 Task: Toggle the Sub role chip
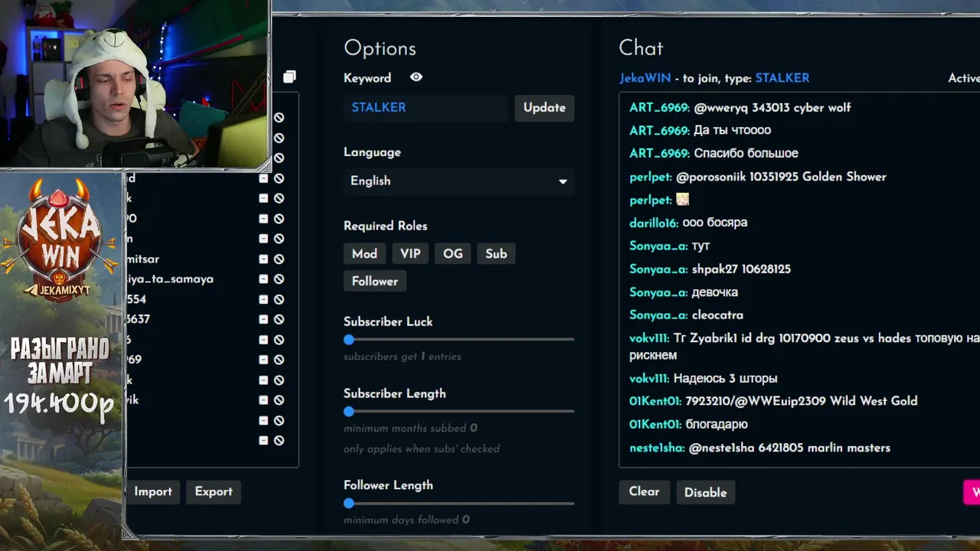pyautogui.click(x=496, y=254)
